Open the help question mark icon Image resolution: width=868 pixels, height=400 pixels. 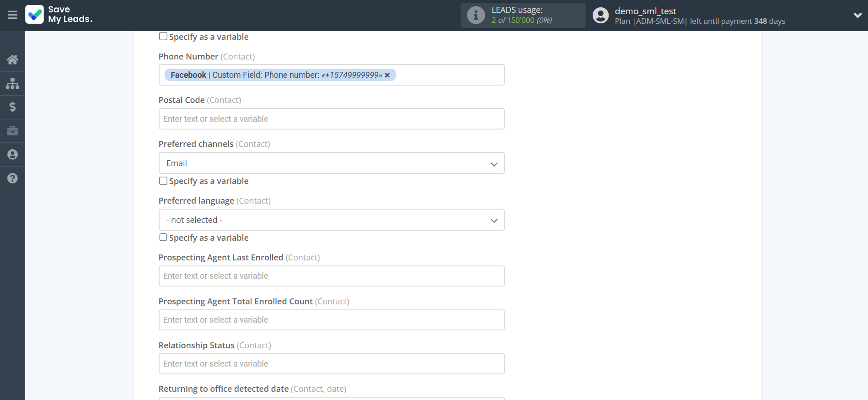(12, 178)
